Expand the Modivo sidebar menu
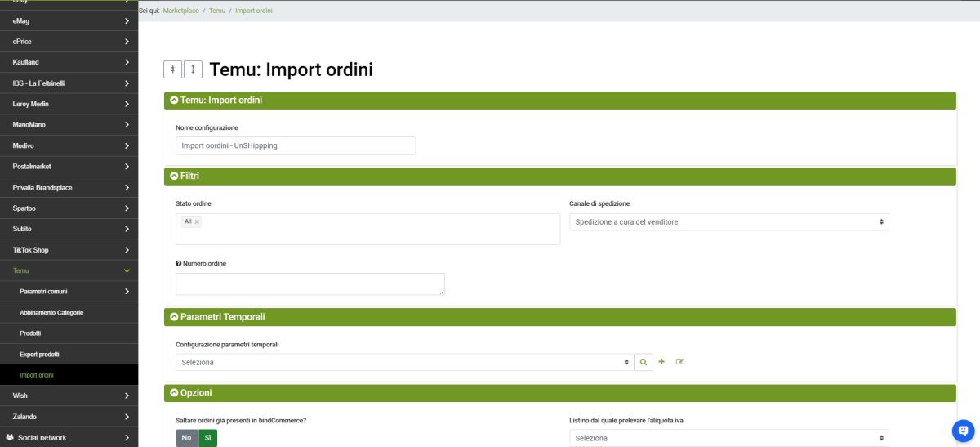The width and height of the screenshot is (980, 447). (x=69, y=145)
